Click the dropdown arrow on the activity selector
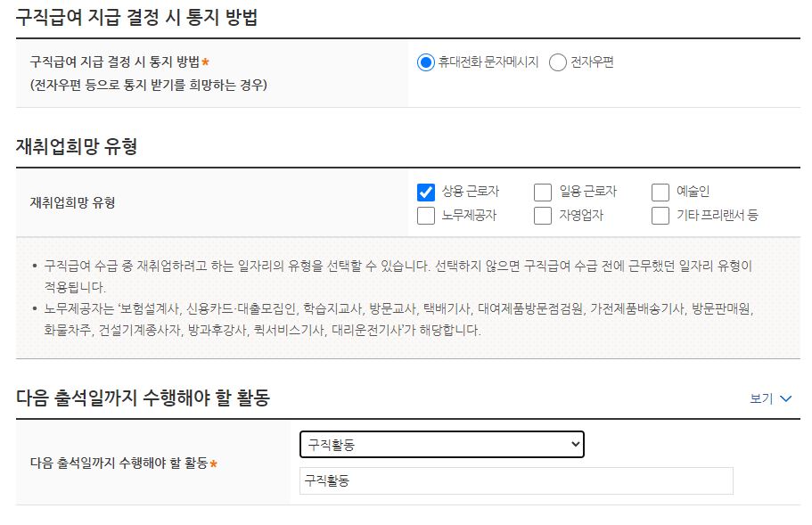The image size is (812, 525). click(577, 444)
